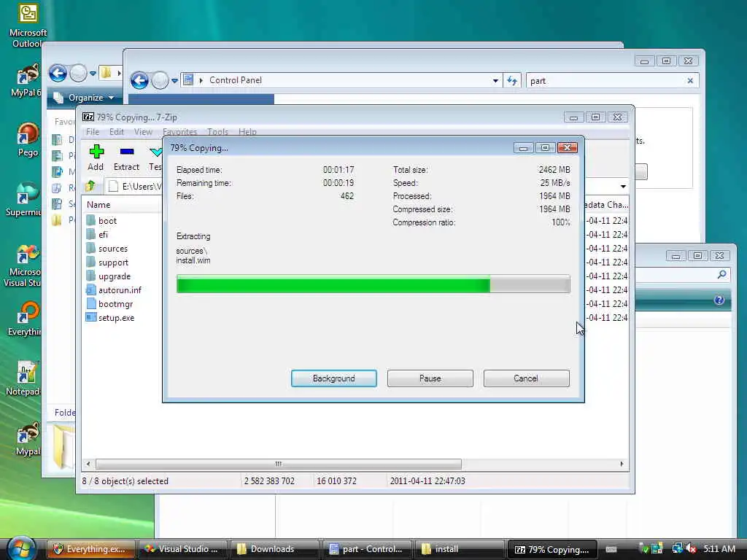The height and width of the screenshot is (560, 747).
Task: Click the Pego desktop icon
Action: tap(28, 139)
